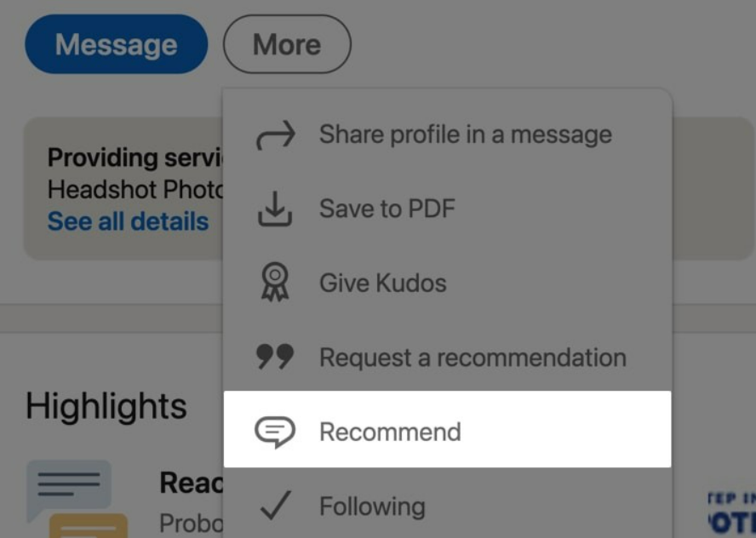Click the share arrow icon beside Share profile
The image size is (756, 538).
[x=277, y=132]
